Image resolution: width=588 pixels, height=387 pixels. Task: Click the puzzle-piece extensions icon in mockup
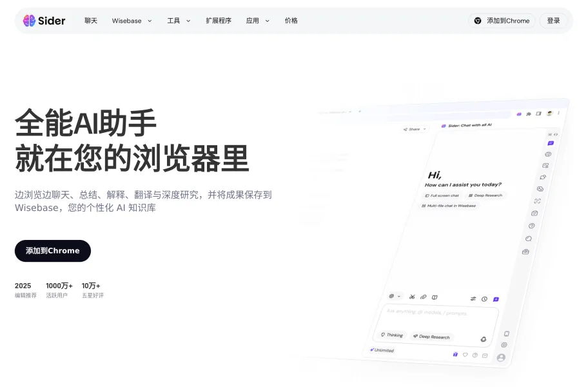(x=529, y=114)
